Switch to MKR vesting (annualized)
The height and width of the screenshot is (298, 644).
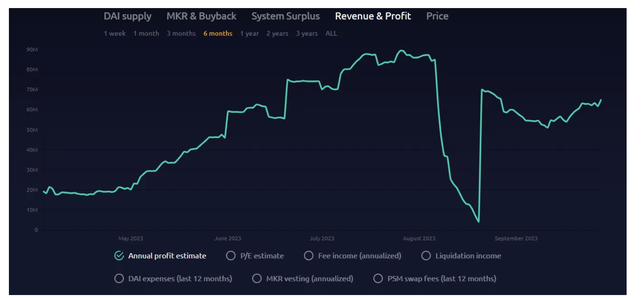point(257,278)
